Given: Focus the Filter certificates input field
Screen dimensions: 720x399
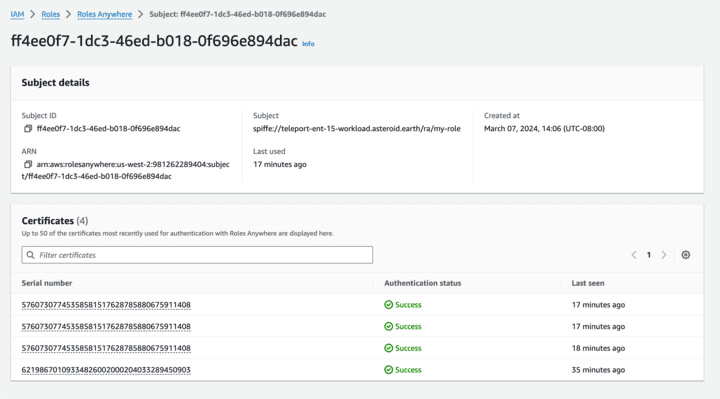Looking at the screenshot, I should click(197, 255).
